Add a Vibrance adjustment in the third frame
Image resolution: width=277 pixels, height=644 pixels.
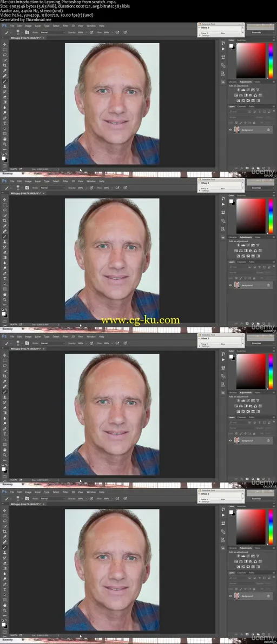coord(258,400)
